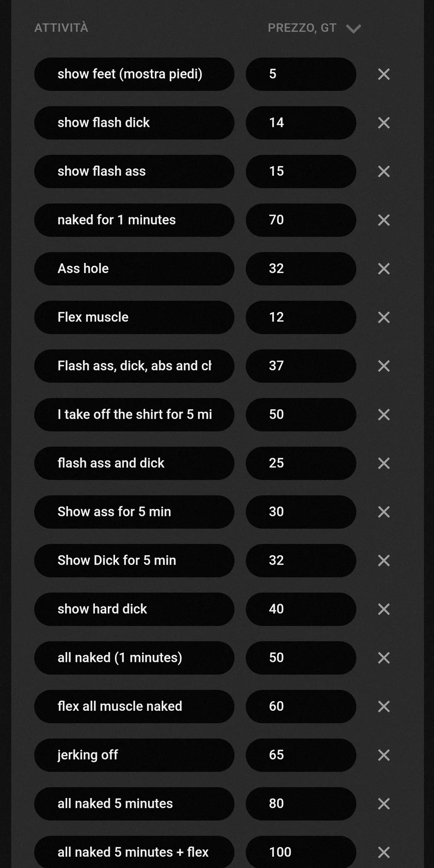The image size is (434, 868).
Task: Click the "I take off the shirt" name field
Action: (x=134, y=415)
